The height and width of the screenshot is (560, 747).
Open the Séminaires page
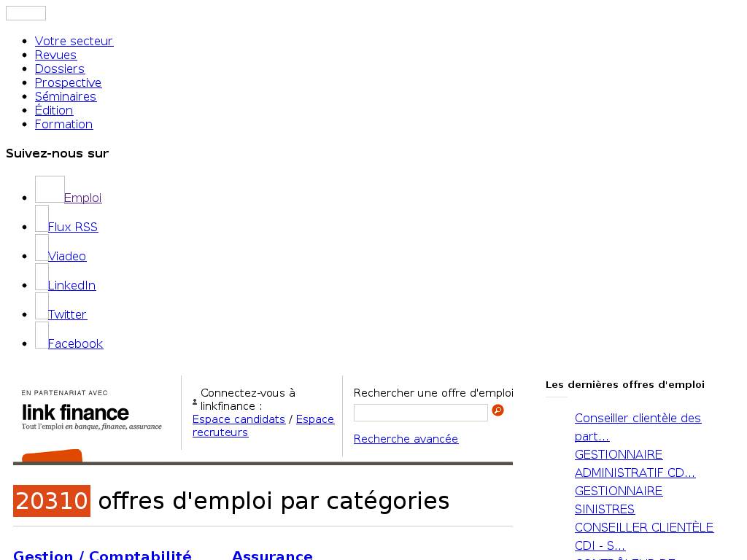(x=66, y=97)
